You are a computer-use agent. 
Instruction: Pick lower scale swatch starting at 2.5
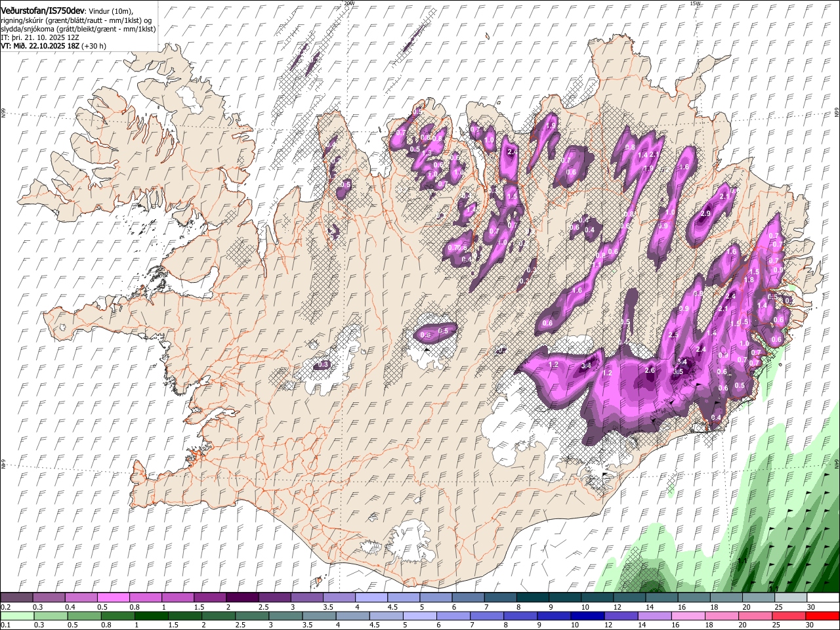252,616
